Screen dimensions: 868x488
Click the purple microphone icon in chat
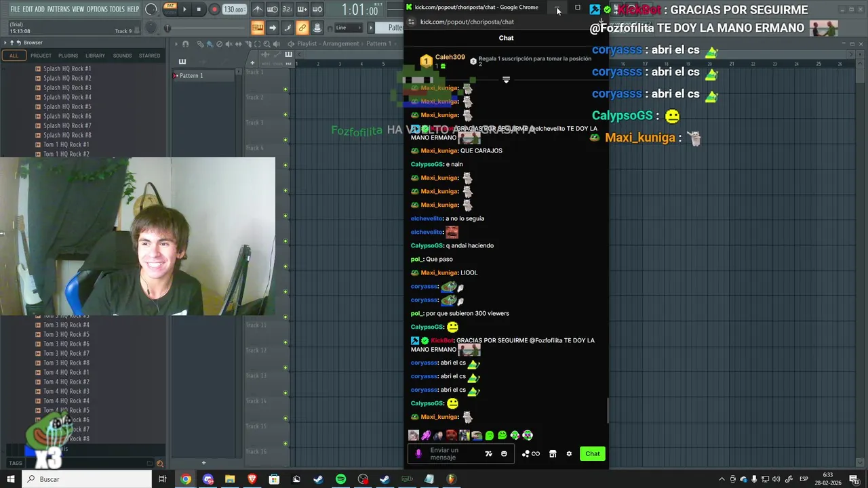click(x=418, y=453)
